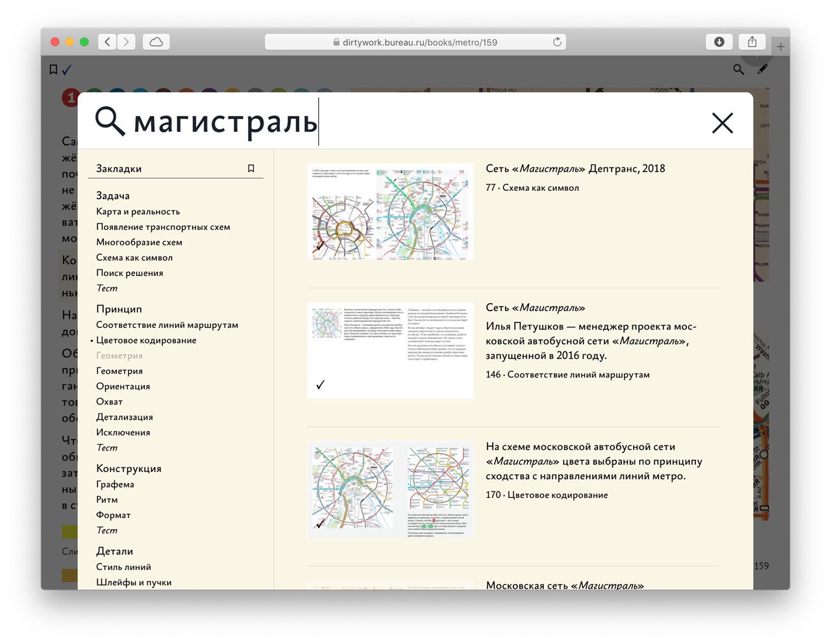This screenshot has height=644, width=831.
Task: Open section Появление транспортных схем
Action: pos(163,227)
